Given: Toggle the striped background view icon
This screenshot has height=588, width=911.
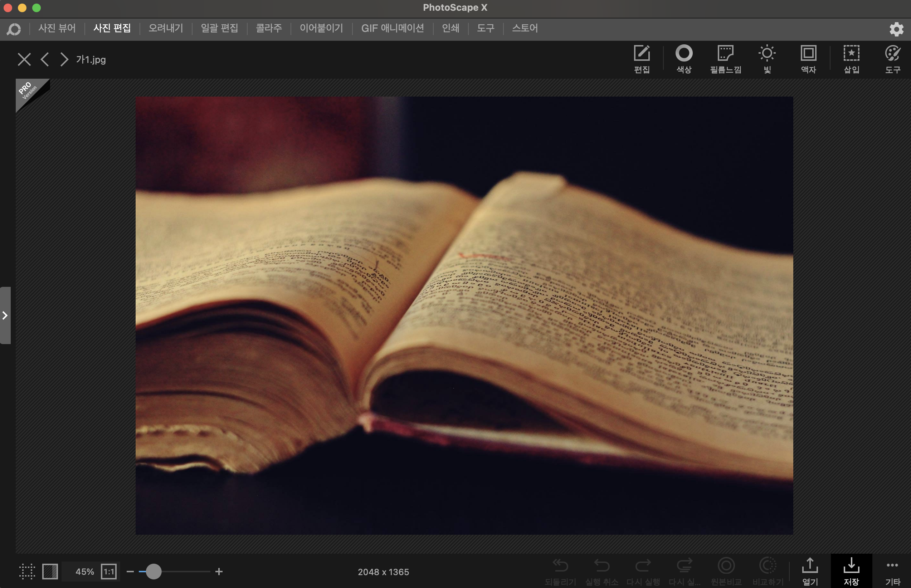Looking at the screenshot, I should tap(50, 572).
